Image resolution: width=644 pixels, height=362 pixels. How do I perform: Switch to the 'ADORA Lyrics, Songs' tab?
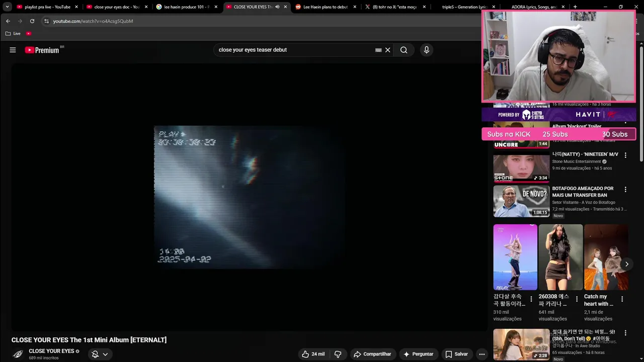534,7
